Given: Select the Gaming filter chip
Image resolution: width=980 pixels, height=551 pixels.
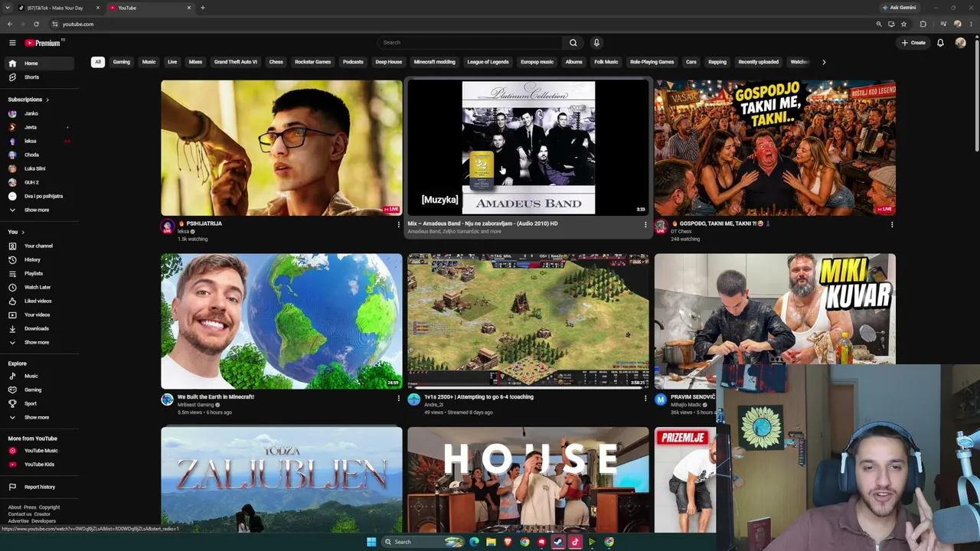Looking at the screenshot, I should [122, 62].
